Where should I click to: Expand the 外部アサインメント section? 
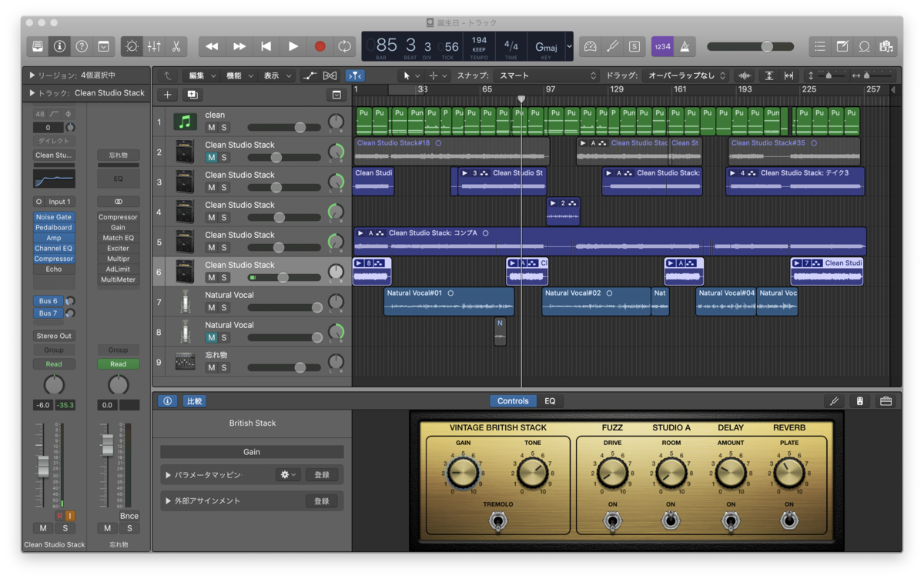point(169,501)
